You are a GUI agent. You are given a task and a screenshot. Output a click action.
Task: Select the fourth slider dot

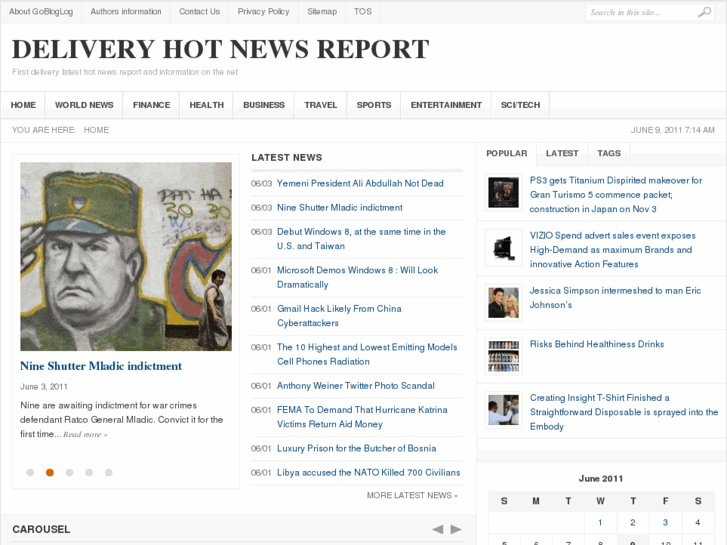click(x=89, y=472)
